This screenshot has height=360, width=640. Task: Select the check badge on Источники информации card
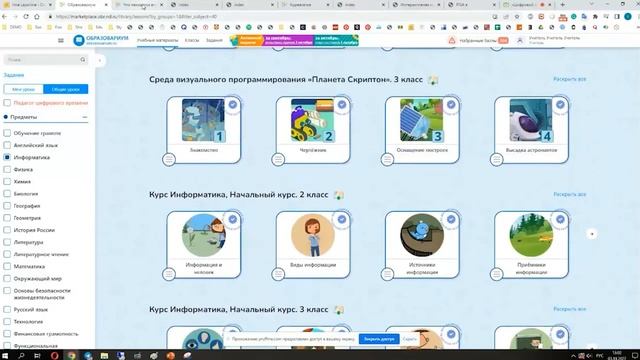(451, 219)
